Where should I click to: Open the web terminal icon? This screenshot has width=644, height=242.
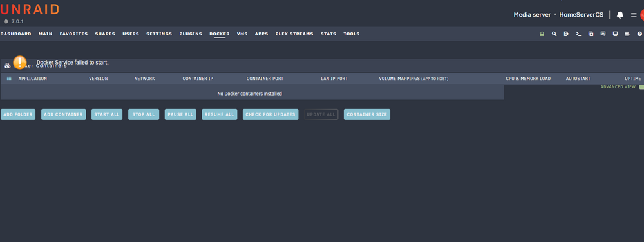click(578, 34)
